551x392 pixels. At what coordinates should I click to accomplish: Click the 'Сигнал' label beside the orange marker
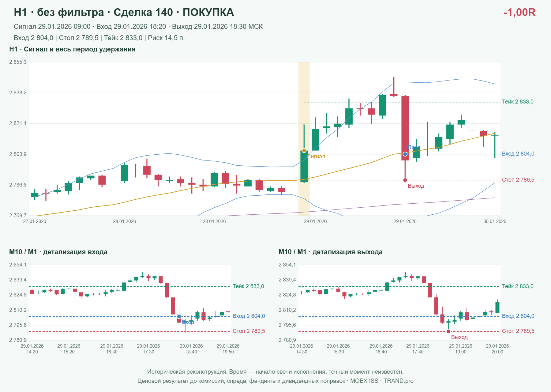coord(316,156)
